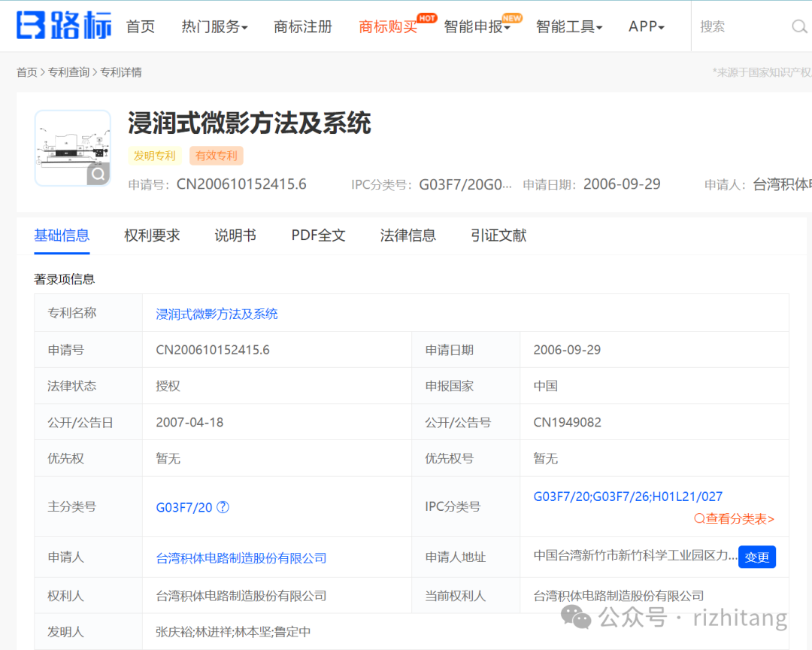This screenshot has width=812, height=650.
Task: Click the truncated 申请人地址 value
Action: coord(635,556)
